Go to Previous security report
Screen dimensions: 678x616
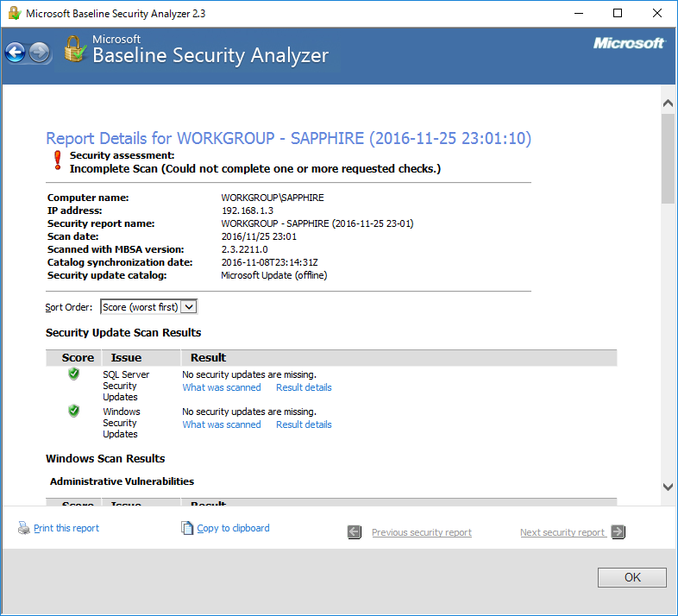point(422,532)
